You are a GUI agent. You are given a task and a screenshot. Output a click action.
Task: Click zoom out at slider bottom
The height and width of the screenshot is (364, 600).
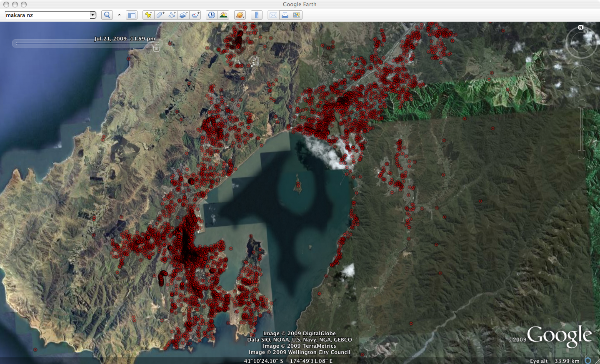[582, 155]
